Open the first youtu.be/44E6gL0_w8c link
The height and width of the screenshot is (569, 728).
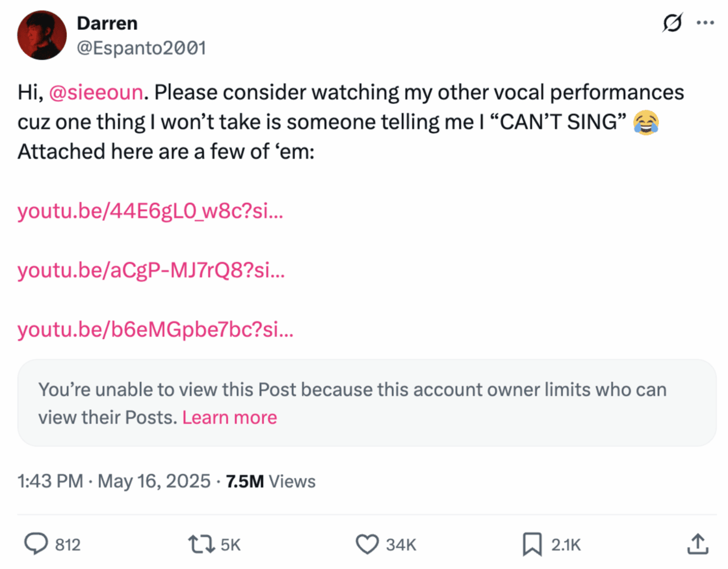151,212
